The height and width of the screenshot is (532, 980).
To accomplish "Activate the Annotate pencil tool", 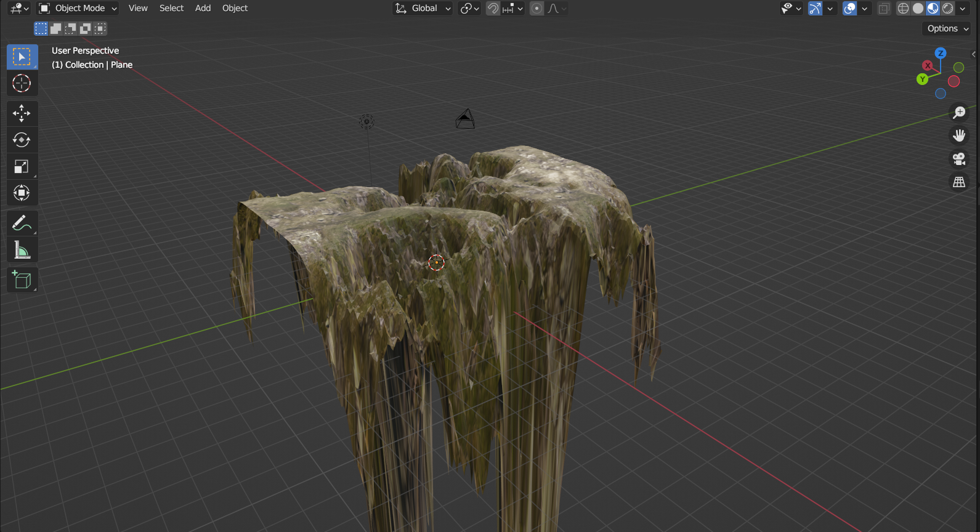I will pos(22,223).
